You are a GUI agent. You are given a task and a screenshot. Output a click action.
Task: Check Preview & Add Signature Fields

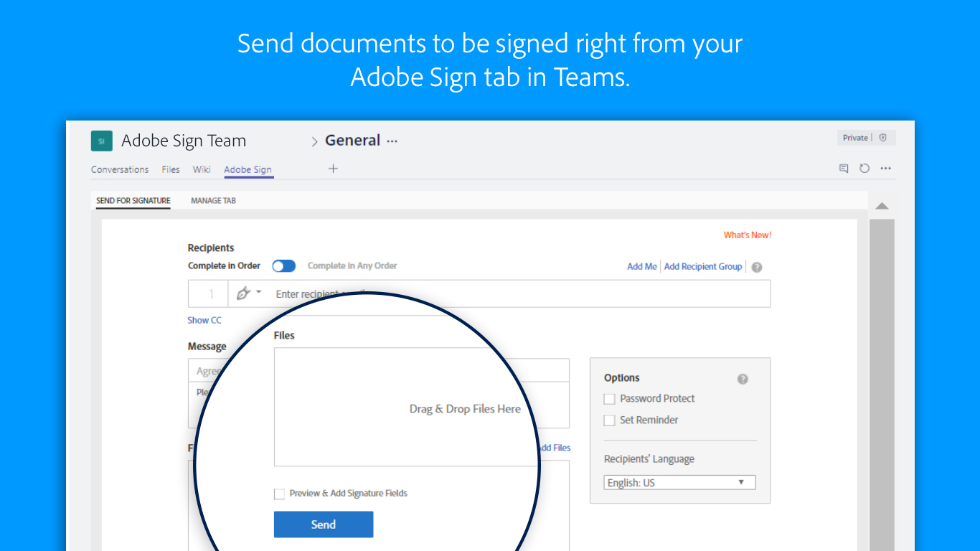point(279,494)
